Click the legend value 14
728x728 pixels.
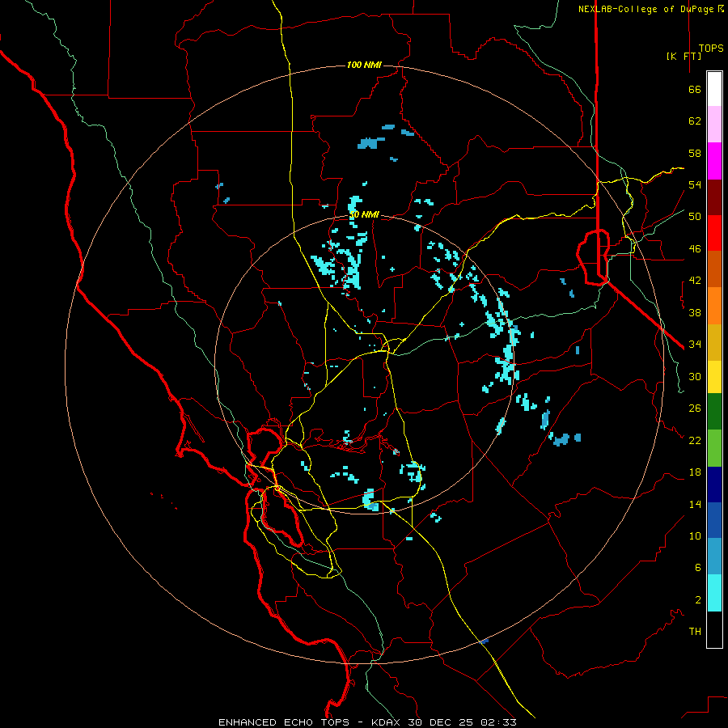695,504
